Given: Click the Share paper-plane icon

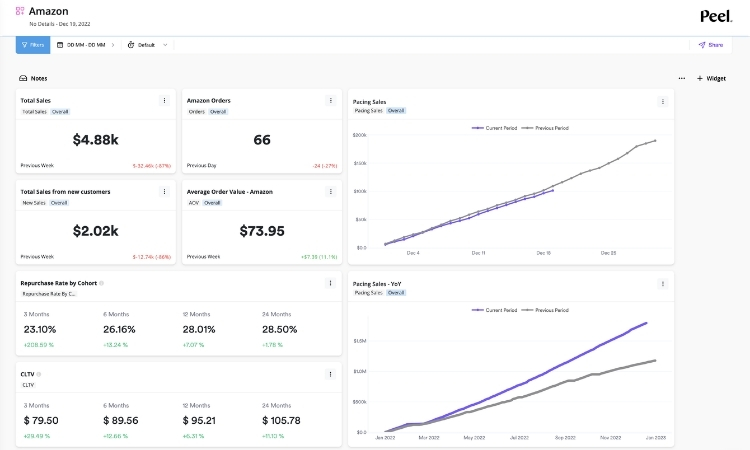Looking at the screenshot, I should 702,45.
